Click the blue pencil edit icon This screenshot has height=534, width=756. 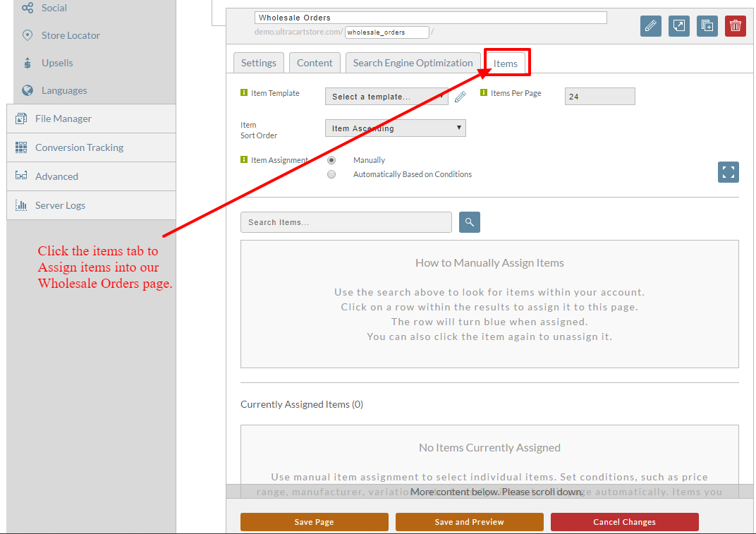[650, 26]
